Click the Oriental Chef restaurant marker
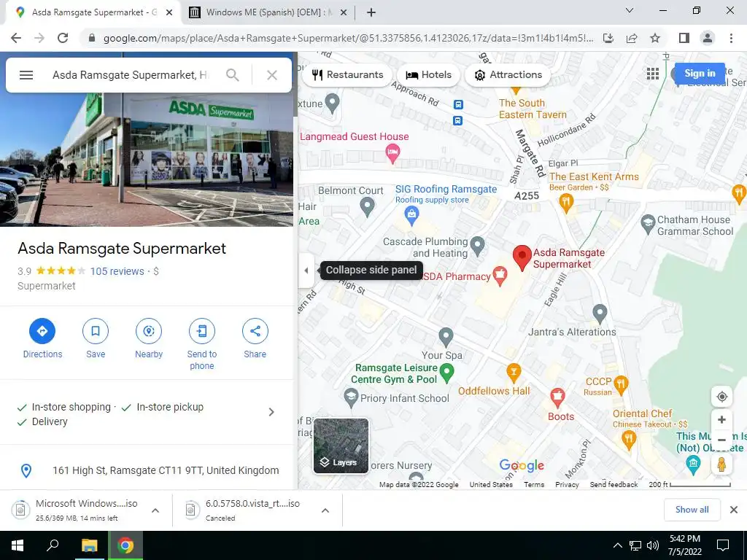 tap(629, 440)
